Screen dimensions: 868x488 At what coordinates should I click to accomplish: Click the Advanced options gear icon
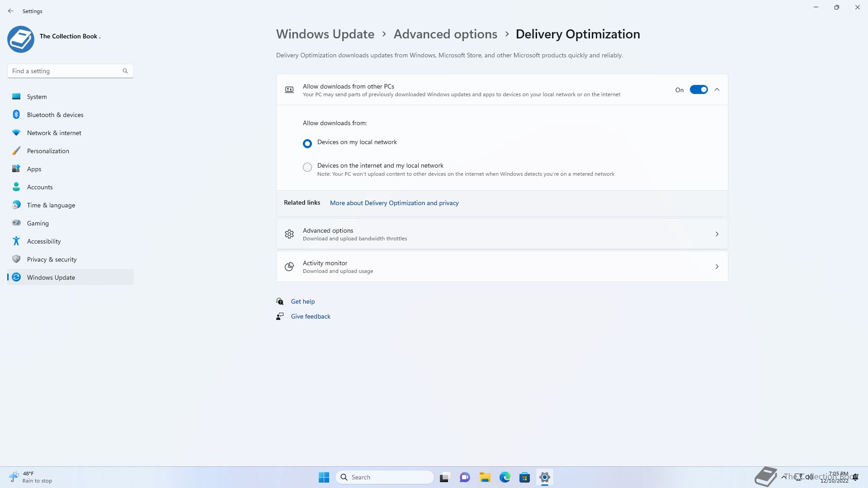289,234
